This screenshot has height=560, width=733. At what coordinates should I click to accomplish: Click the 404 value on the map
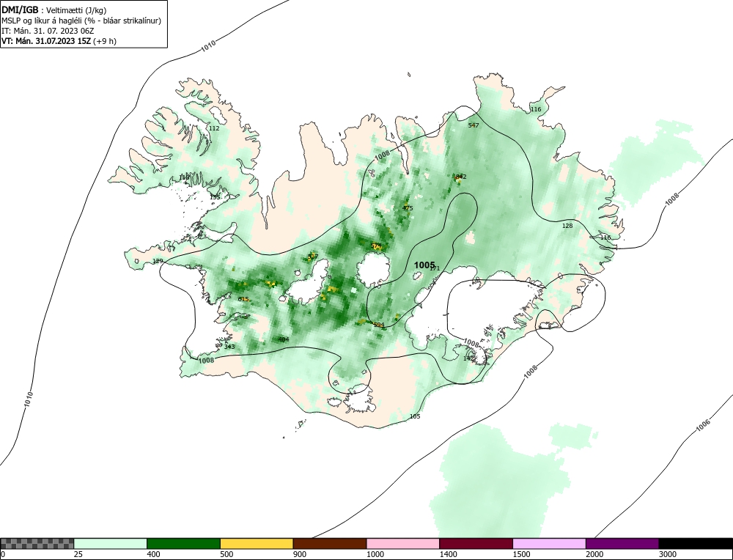pyautogui.click(x=283, y=339)
